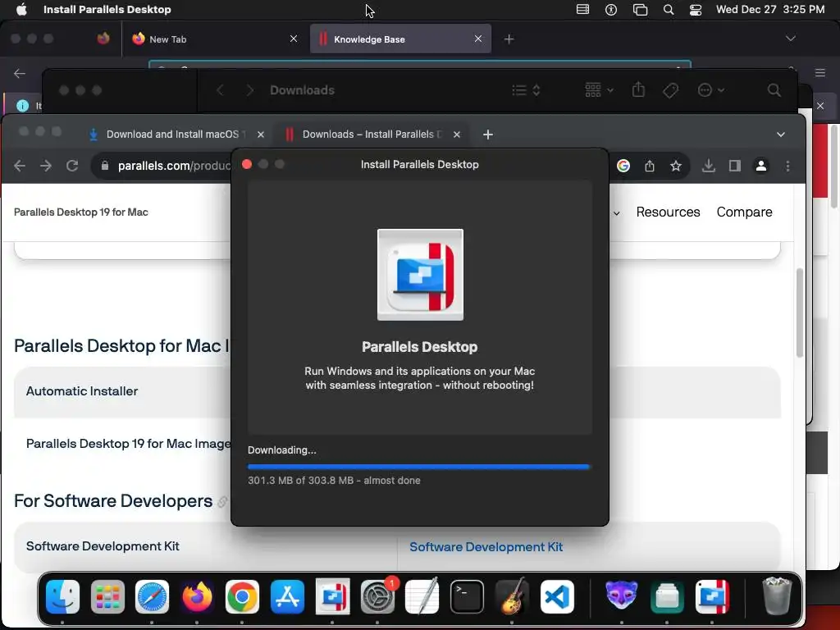Add a new tab in Firefox window
The height and width of the screenshot is (630, 840).
coord(509,39)
